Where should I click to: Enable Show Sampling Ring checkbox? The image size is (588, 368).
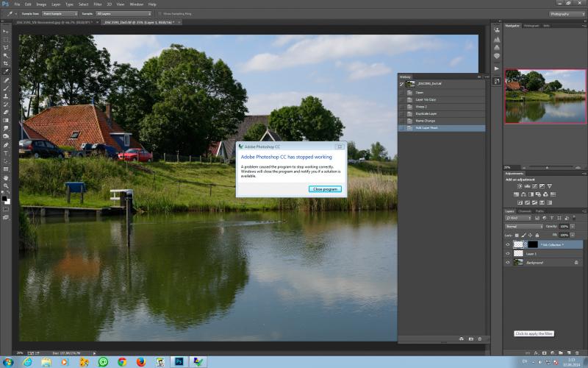tap(160, 13)
